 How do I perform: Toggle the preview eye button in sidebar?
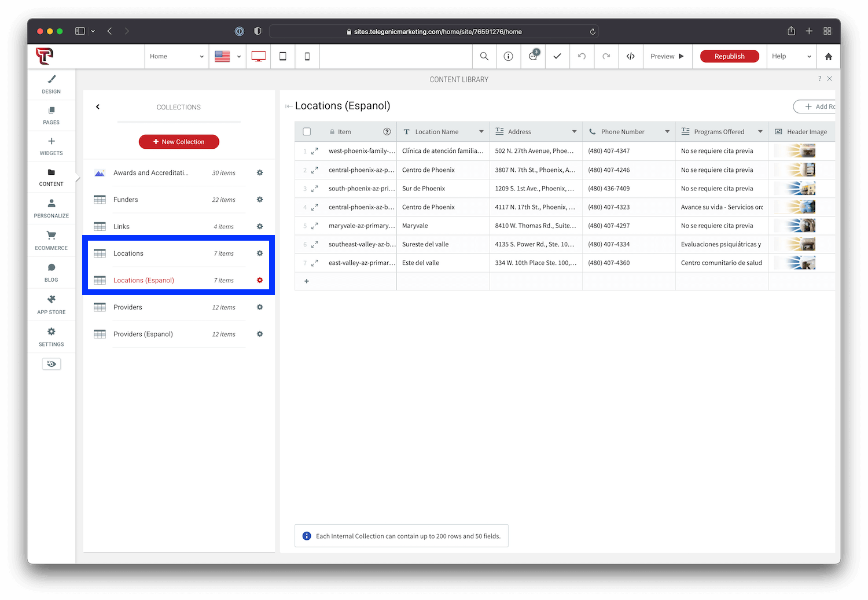pyautogui.click(x=52, y=364)
